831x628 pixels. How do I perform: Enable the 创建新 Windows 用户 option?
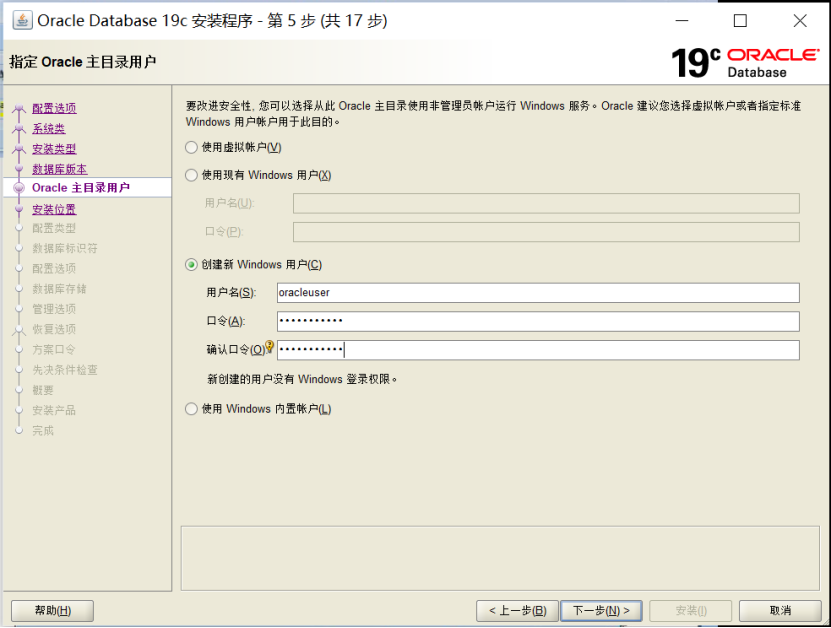190,265
